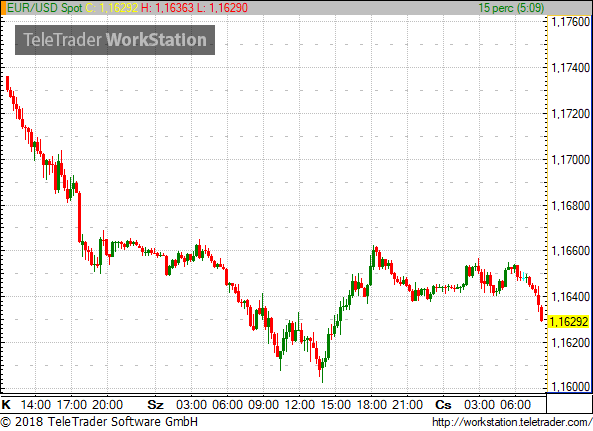Viewport: 593px width, 431px height.
Task: Click the 09:00 time axis label
Action: click(x=263, y=405)
